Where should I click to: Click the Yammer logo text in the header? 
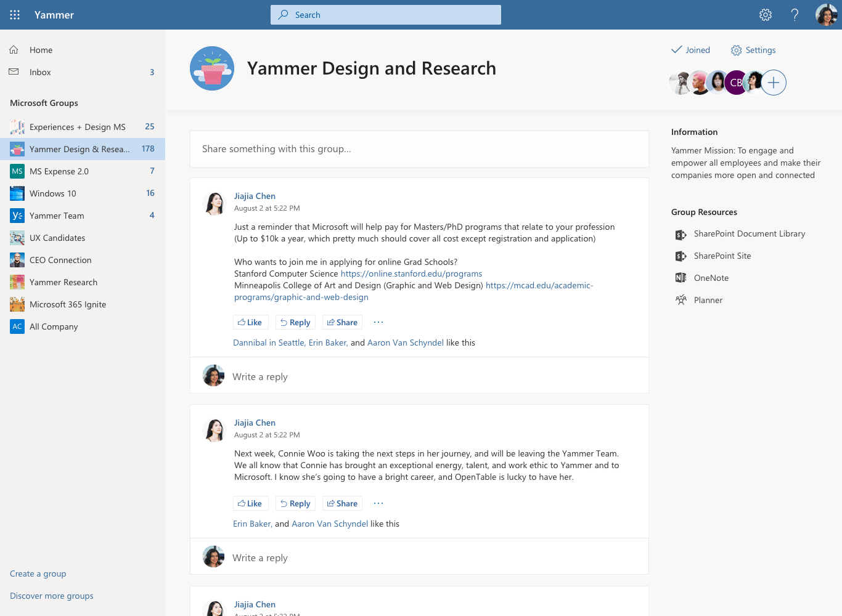coord(54,15)
